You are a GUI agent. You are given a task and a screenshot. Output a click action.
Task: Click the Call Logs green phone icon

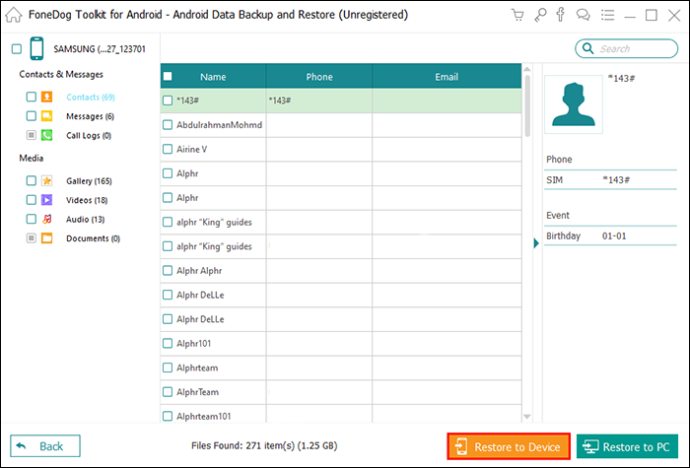point(47,135)
